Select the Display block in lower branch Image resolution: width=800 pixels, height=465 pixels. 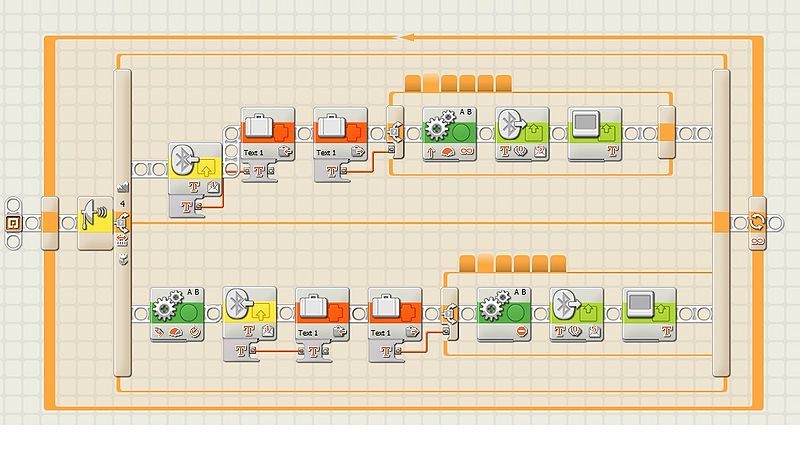(x=648, y=312)
